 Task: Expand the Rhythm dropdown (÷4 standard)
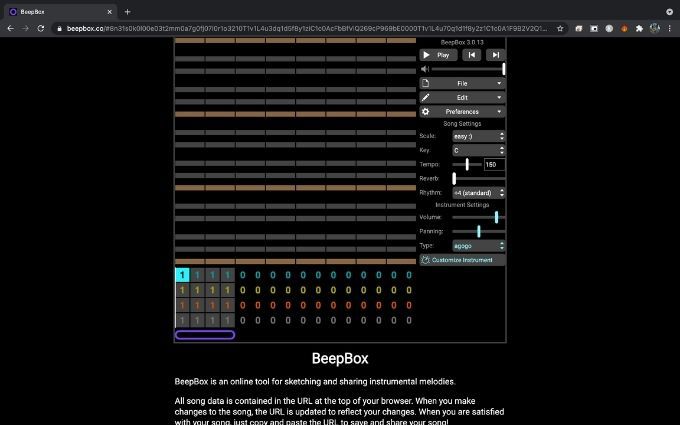(479, 193)
